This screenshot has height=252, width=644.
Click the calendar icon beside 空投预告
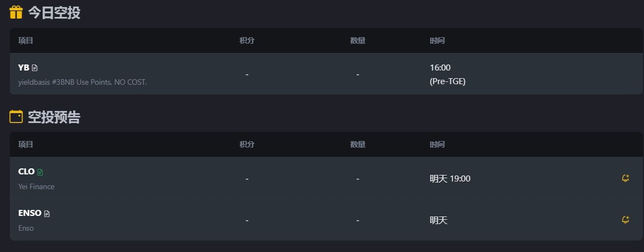pyautogui.click(x=16, y=116)
